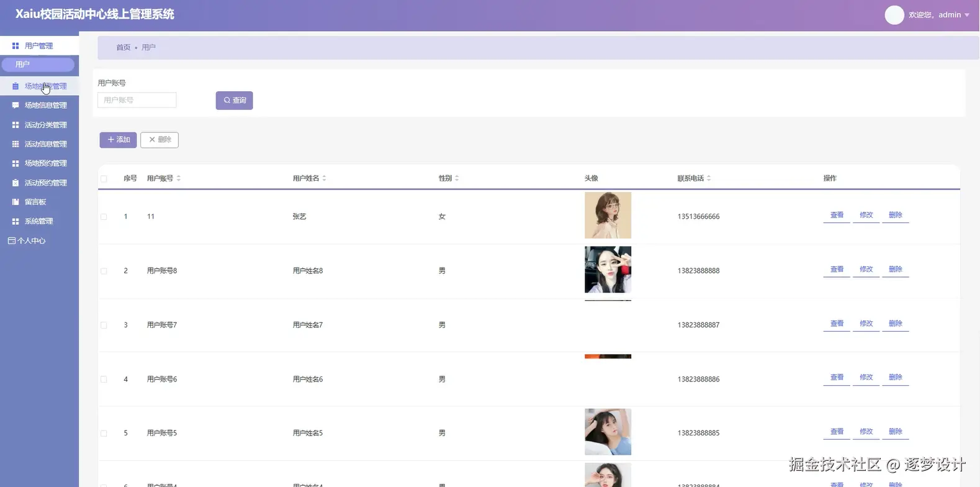Click 查看 in the 用户账号7 row
This screenshot has height=487, width=980.
(837, 324)
